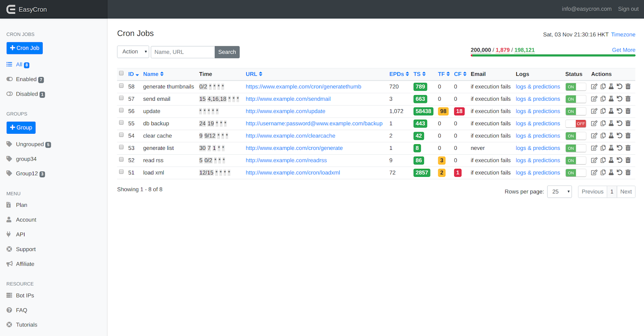Image resolution: width=644 pixels, height=336 pixels.
Task: Test-run the clear cache job via flask icon
Action: [x=611, y=136]
